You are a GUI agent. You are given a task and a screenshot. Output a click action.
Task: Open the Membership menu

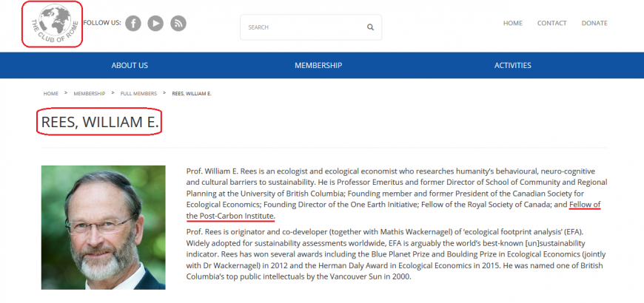point(318,65)
